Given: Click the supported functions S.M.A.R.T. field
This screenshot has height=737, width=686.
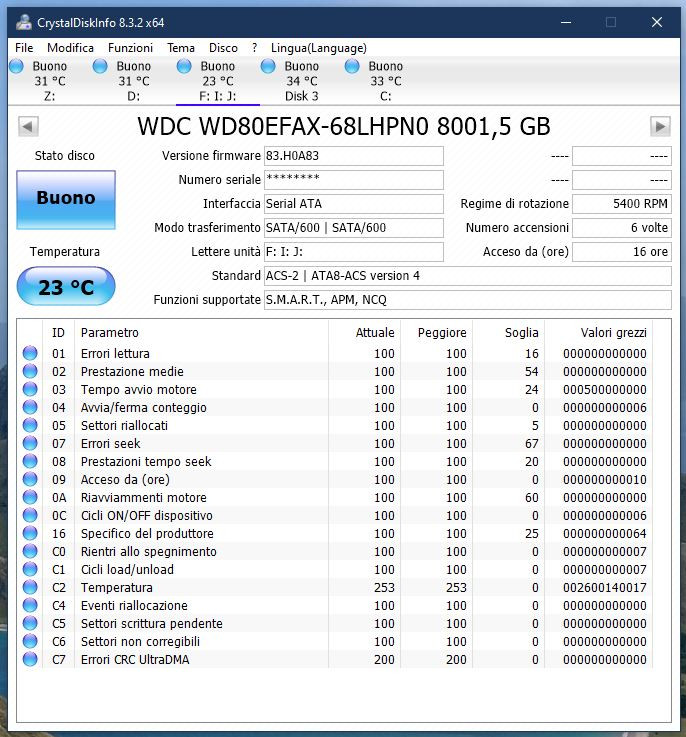Looking at the screenshot, I should [x=468, y=299].
